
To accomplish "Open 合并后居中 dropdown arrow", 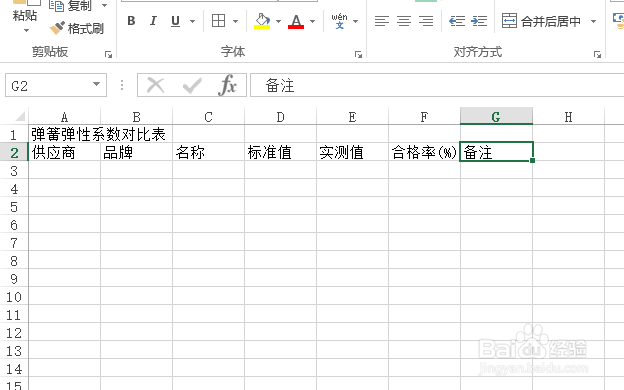I will coord(593,21).
